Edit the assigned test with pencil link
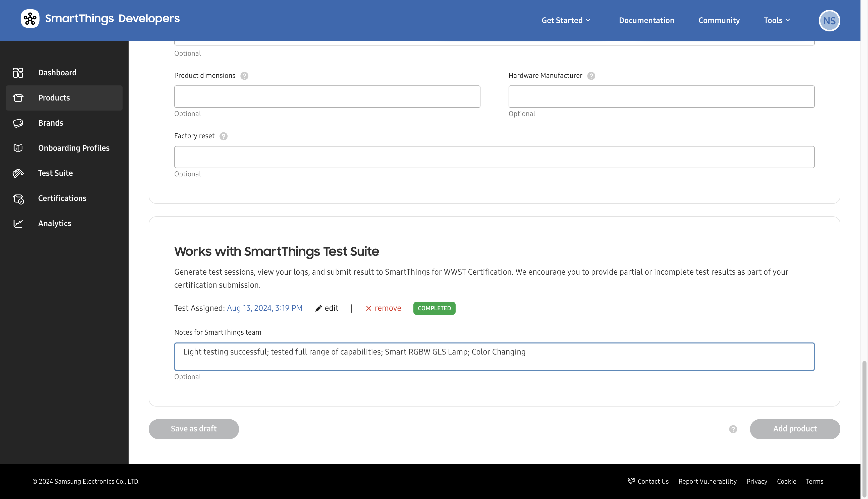 coord(327,308)
